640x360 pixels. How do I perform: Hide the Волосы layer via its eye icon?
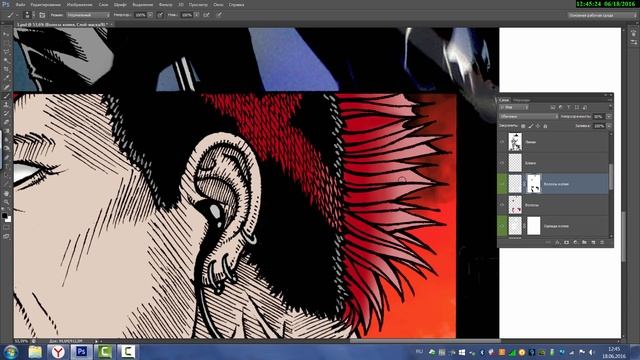502,205
